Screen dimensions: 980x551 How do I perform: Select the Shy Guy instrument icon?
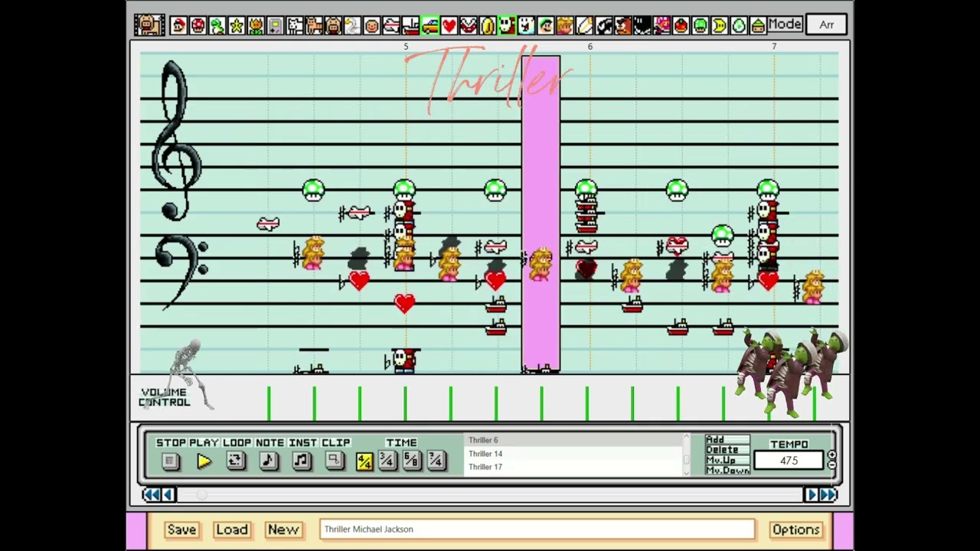507,25
